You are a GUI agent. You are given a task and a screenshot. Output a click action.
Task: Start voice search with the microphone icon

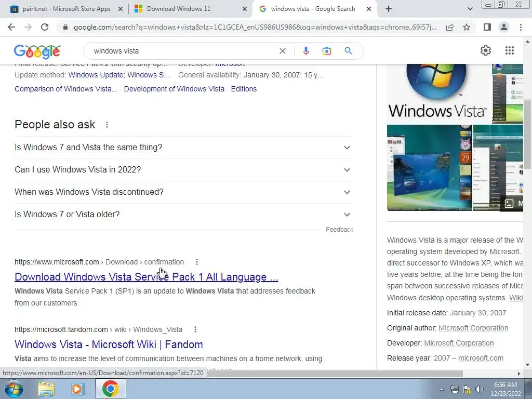click(x=305, y=51)
